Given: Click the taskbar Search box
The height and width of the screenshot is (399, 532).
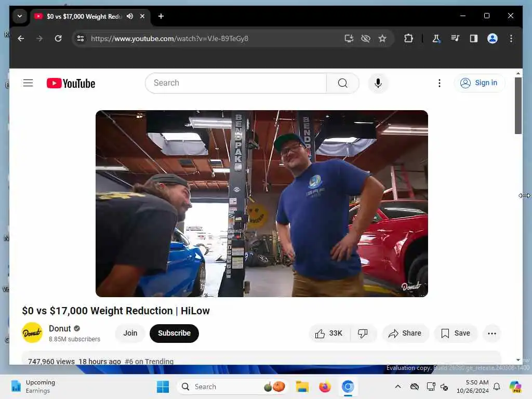Looking at the screenshot, I should [232, 387].
